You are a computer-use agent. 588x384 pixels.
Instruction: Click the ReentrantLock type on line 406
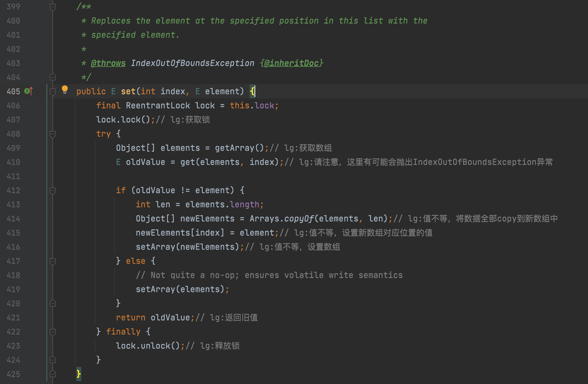158,105
